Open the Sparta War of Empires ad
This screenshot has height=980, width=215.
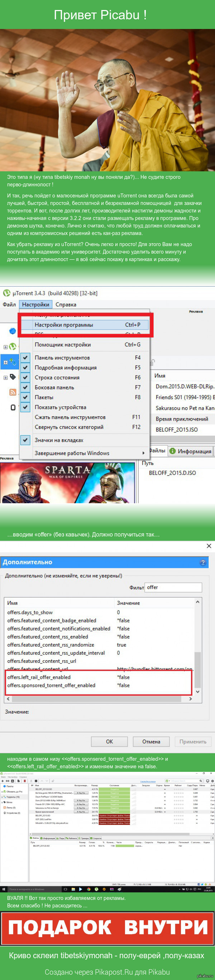click(x=68, y=482)
